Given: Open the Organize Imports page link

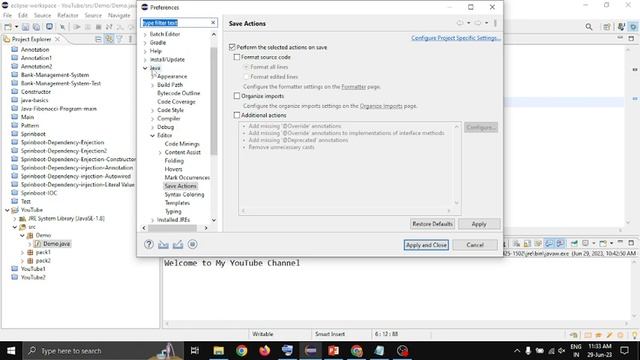Looking at the screenshot, I should coord(381,106).
